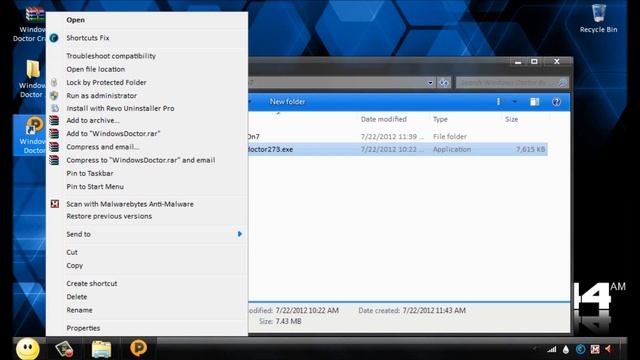
Task: Select Compress to "WindowsDoctor.rar" and email
Action: [x=146, y=160]
